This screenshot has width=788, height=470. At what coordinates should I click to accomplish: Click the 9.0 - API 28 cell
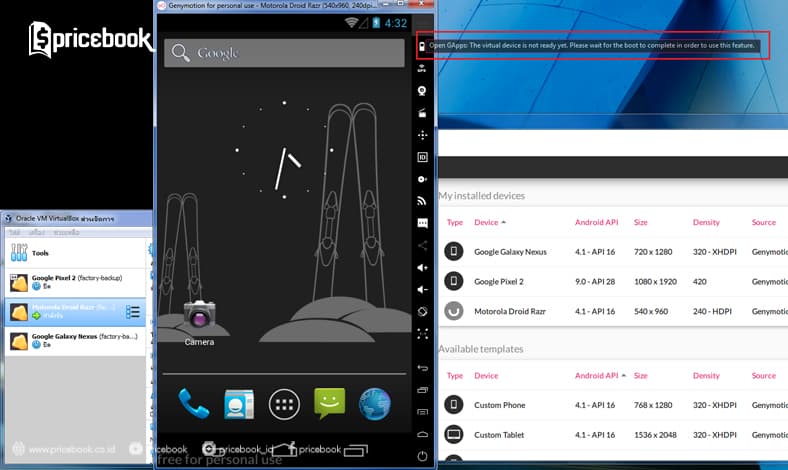(595, 281)
